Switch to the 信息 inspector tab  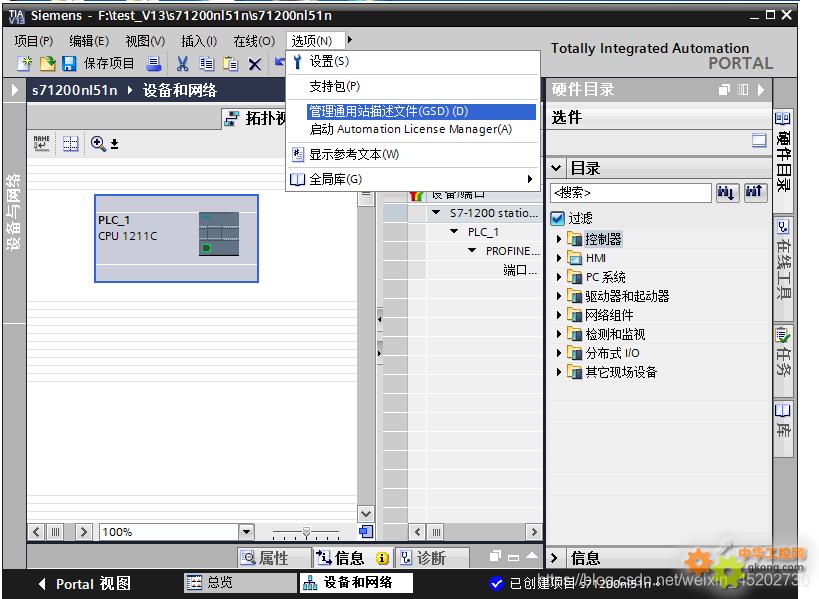(353, 558)
